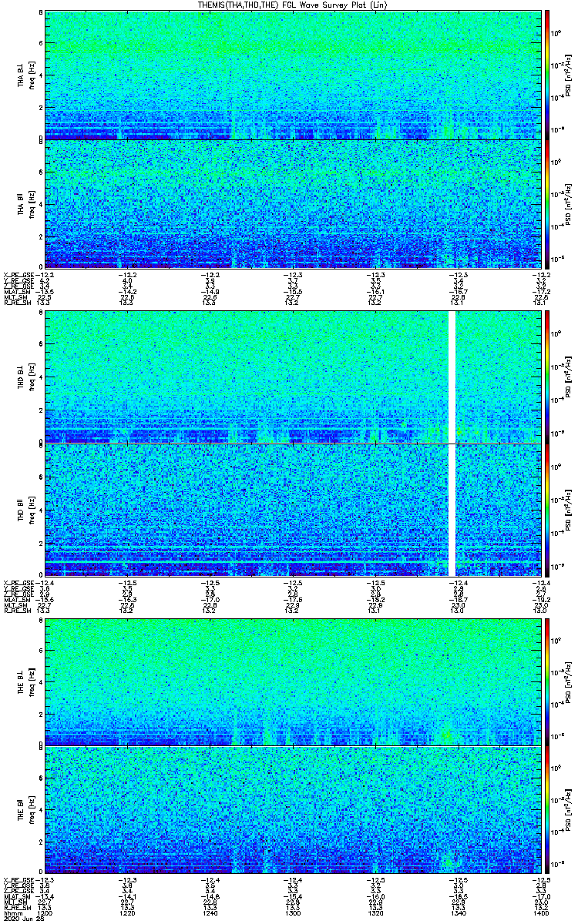Click the color bar of THD B∥ panel
The image size is (578, 924).
[547, 510]
